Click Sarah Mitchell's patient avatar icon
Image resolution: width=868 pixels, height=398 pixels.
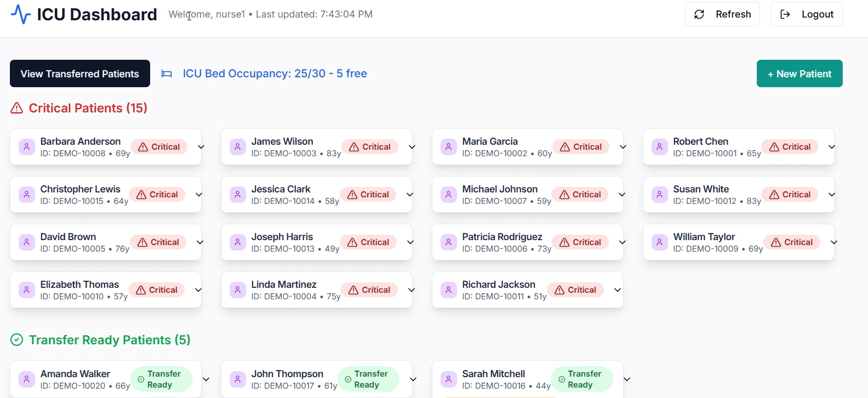(x=448, y=379)
